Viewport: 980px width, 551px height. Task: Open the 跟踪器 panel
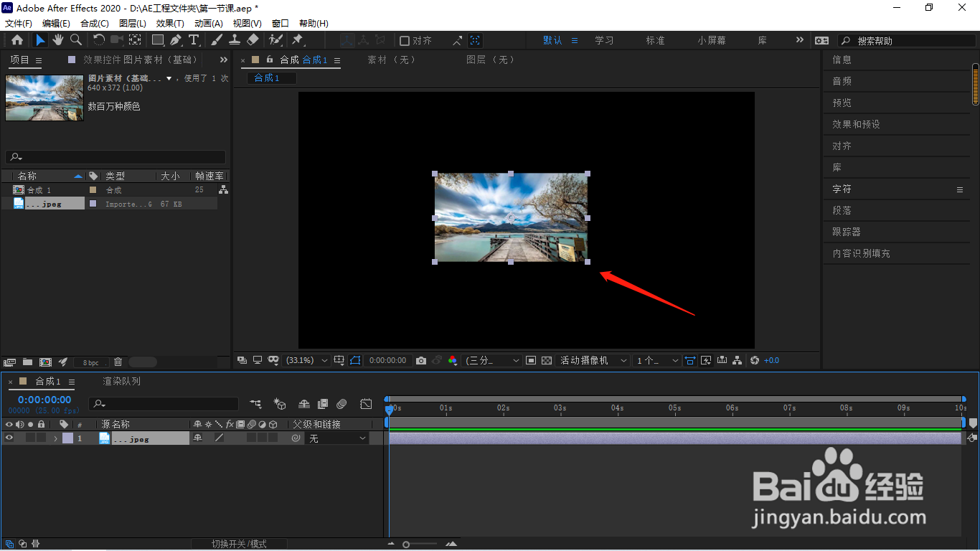tap(847, 232)
